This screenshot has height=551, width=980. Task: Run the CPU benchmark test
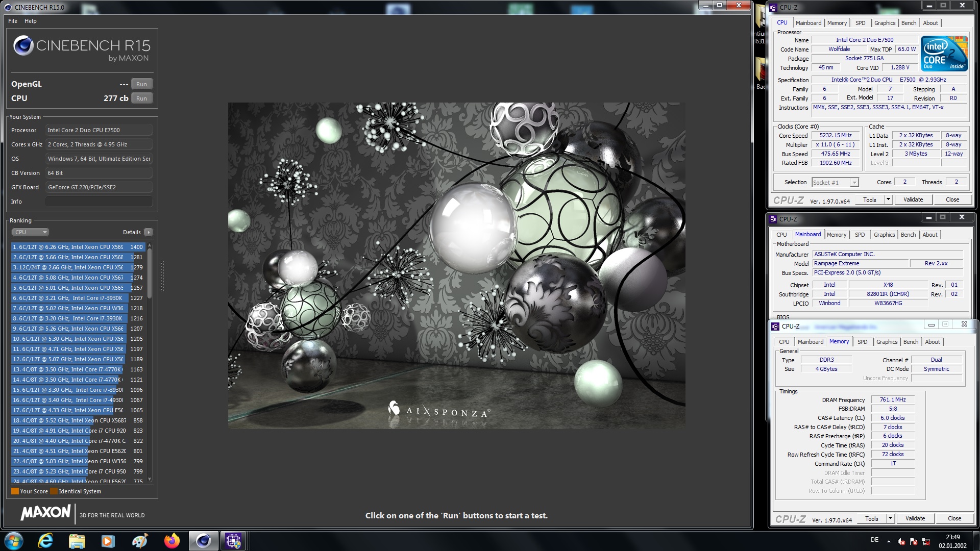141,98
